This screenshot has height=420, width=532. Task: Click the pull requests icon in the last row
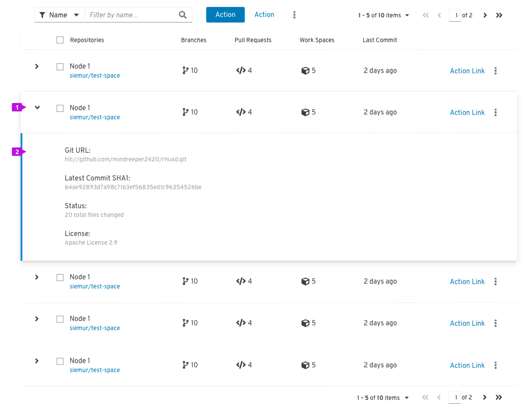pos(241,365)
